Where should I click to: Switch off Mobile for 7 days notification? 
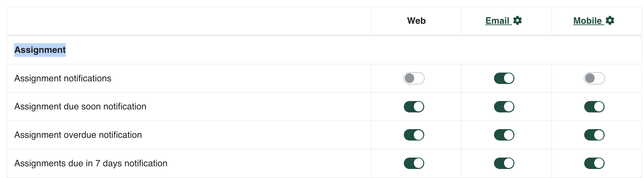tap(594, 163)
